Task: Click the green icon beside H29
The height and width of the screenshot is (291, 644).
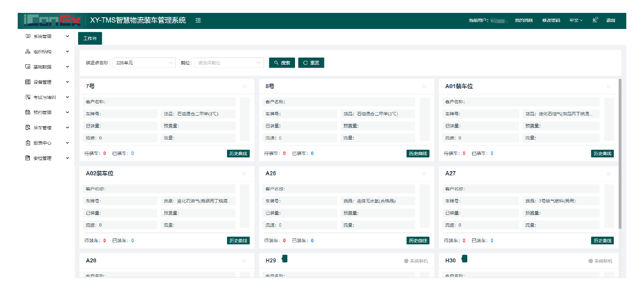Action: [x=285, y=259]
